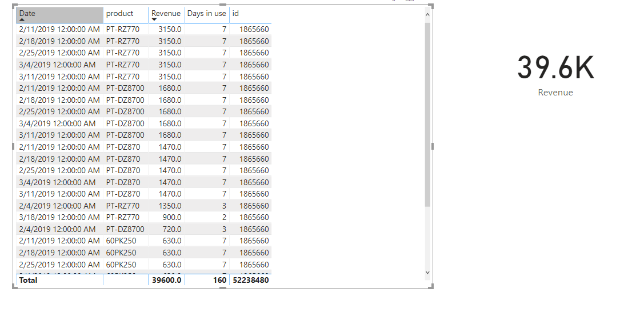Click the id column header

tap(250, 15)
